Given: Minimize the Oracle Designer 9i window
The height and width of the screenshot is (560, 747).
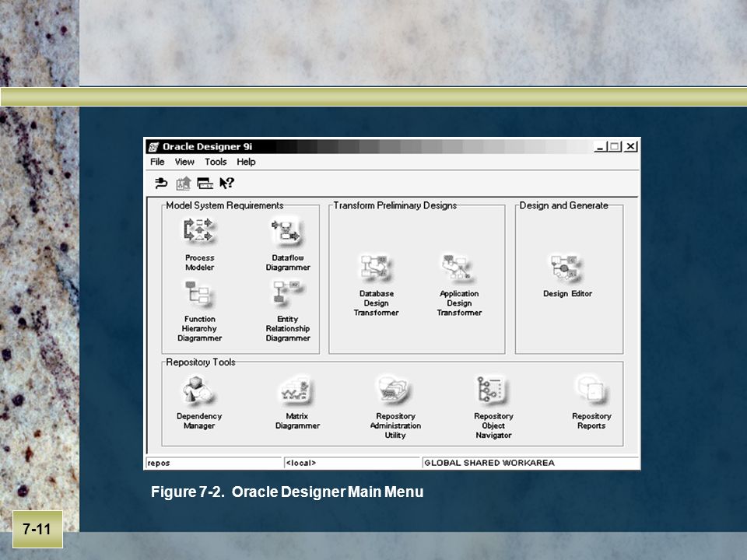Looking at the screenshot, I should pos(600,147).
